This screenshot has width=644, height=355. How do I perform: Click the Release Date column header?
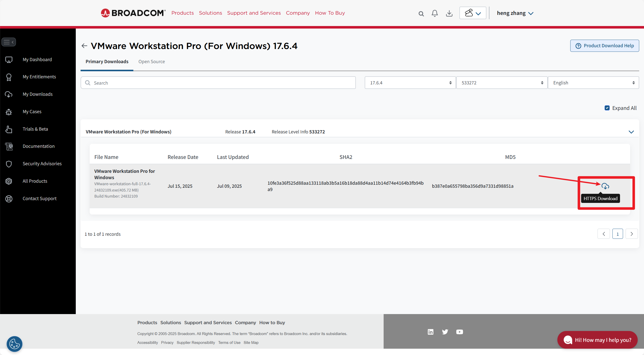point(183,157)
